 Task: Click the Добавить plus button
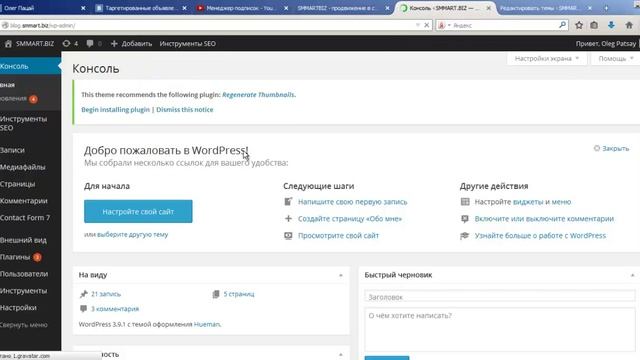[x=131, y=44]
